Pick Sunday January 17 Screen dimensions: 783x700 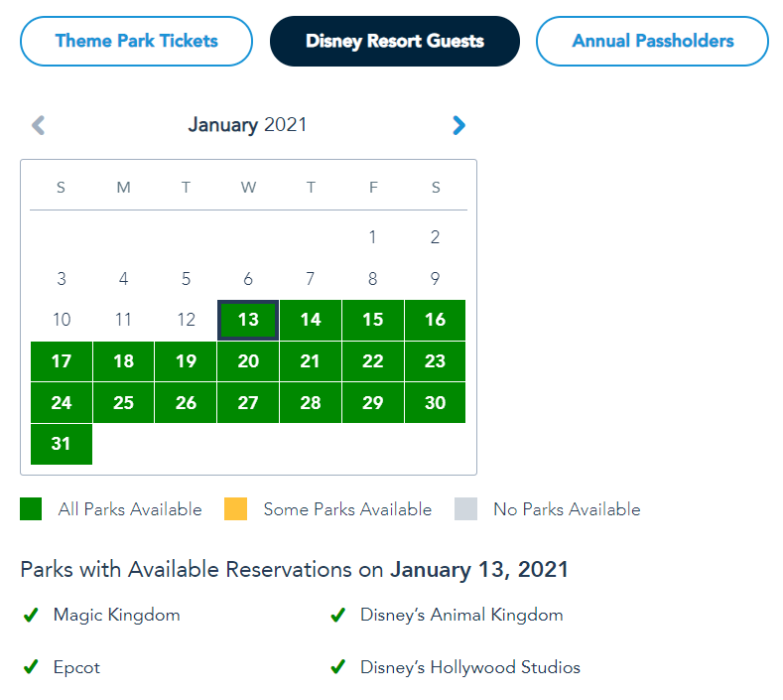pyautogui.click(x=62, y=361)
